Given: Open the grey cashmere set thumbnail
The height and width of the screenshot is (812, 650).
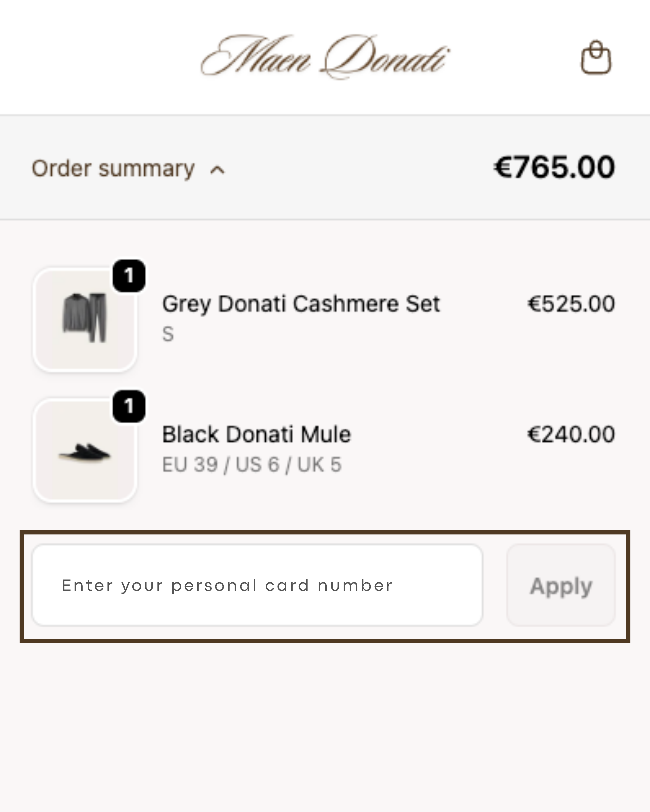Looking at the screenshot, I should (85, 319).
